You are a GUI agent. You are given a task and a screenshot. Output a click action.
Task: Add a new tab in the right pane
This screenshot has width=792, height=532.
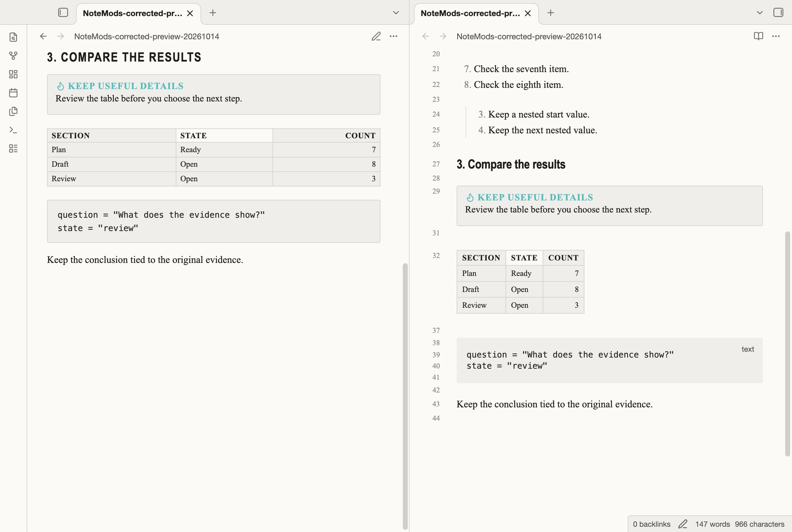click(x=551, y=13)
